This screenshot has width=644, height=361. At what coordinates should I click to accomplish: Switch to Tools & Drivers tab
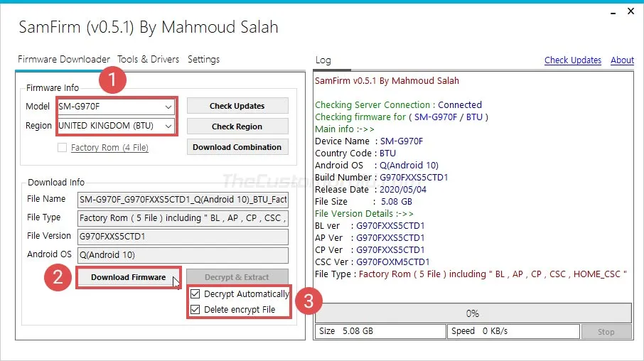click(x=149, y=59)
